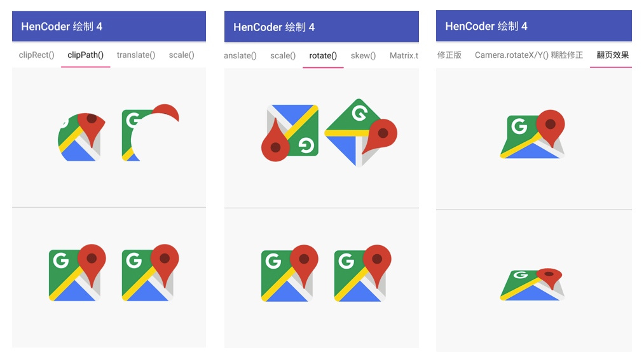Image resolution: width=644 pixels, height=357 pixels.
Task: Open the fully visible translate() tab
Action: point(136,55)
